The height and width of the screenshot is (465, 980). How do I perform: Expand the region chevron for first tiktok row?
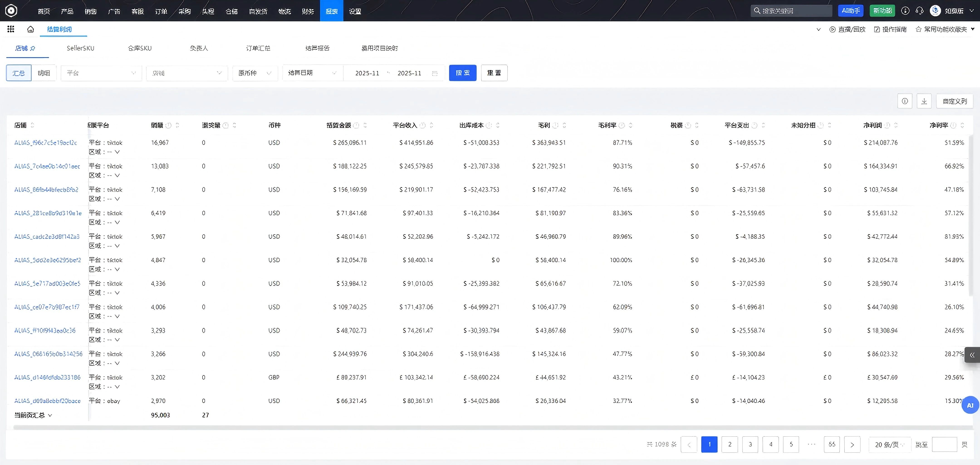[117, 152]
